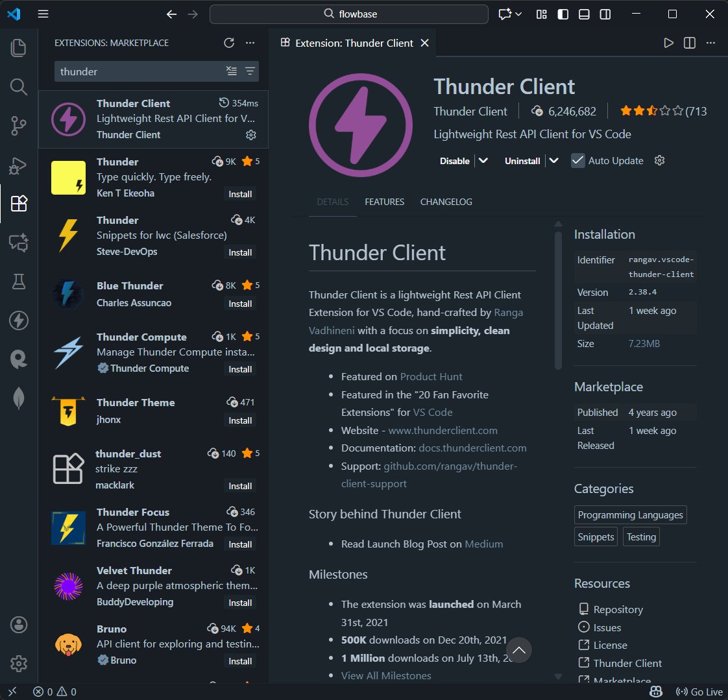
Task: Click the flowbase search box in the title bar
Action: click(349, 14)
